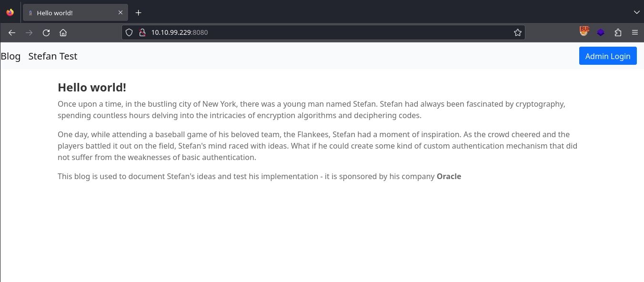Click the purple extension icon
644x282 pixels.
point(601,32)
